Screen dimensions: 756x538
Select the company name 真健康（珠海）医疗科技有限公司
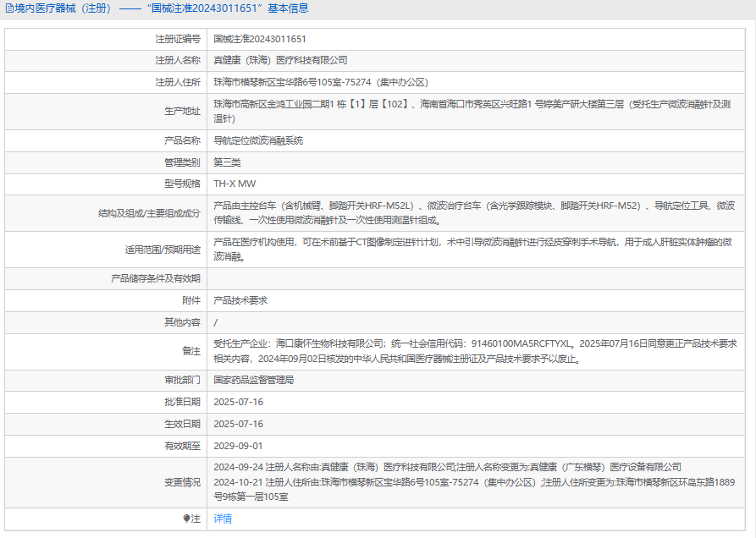[x=280, y=61]
